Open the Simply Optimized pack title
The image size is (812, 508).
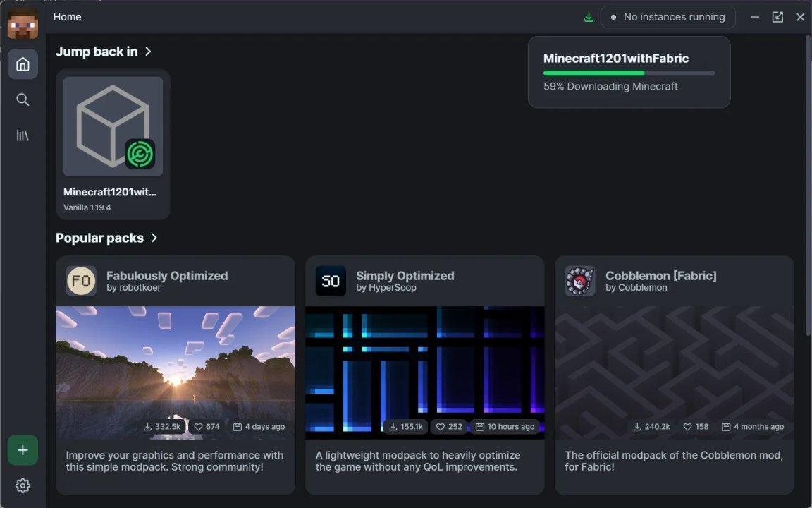pos(405,276)
